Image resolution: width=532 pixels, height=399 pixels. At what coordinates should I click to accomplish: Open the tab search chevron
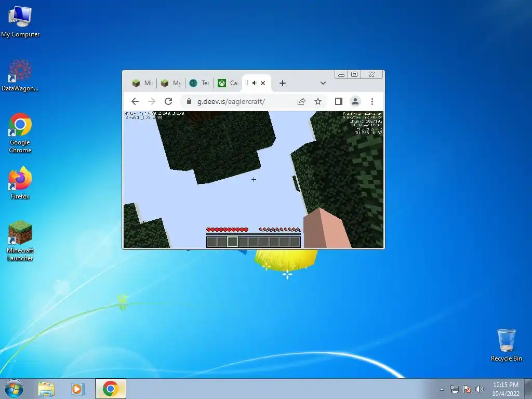(x=323, y=83)
